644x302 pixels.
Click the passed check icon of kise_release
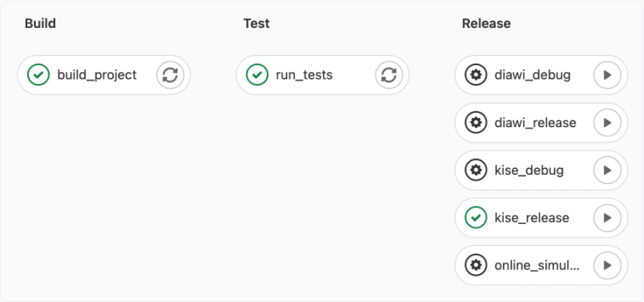pyautogui.click(x=476, y=218)
